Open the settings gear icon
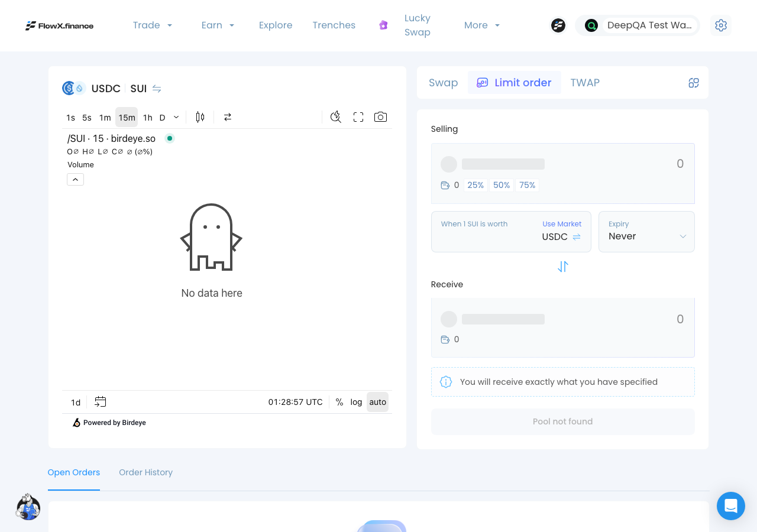This screenshot has width=757, height=532. click(x=720, y=25)
